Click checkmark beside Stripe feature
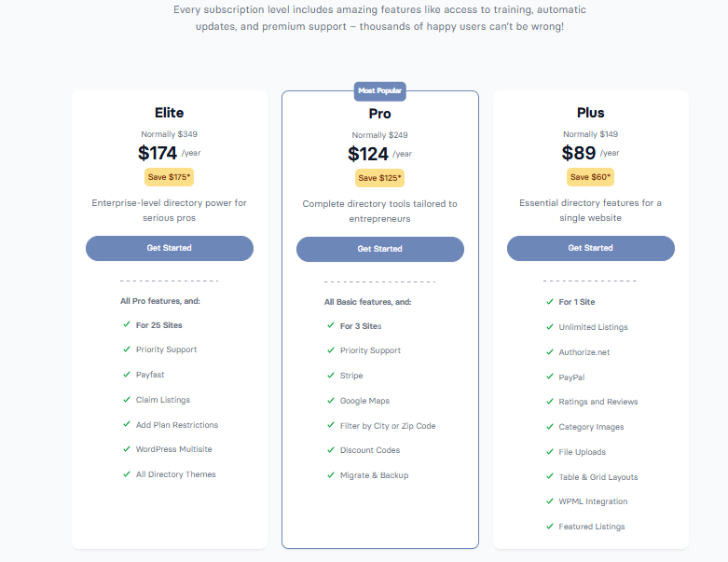 331,376
